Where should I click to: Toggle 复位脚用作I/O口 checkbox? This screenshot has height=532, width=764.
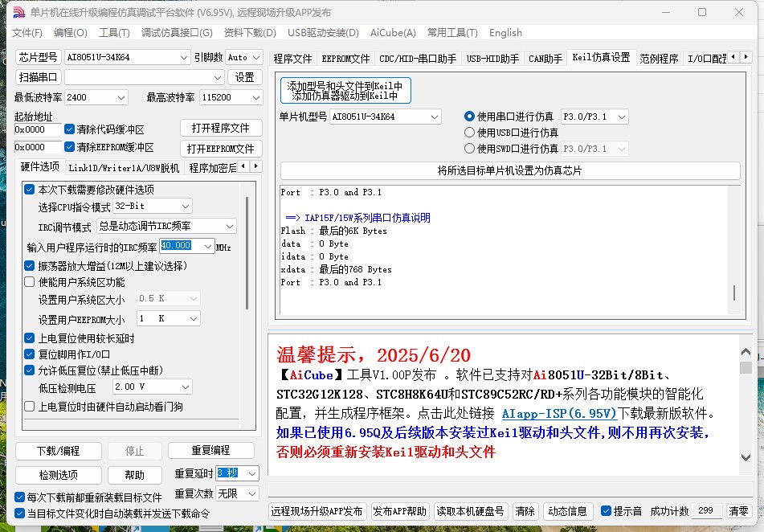click(29, 354)
